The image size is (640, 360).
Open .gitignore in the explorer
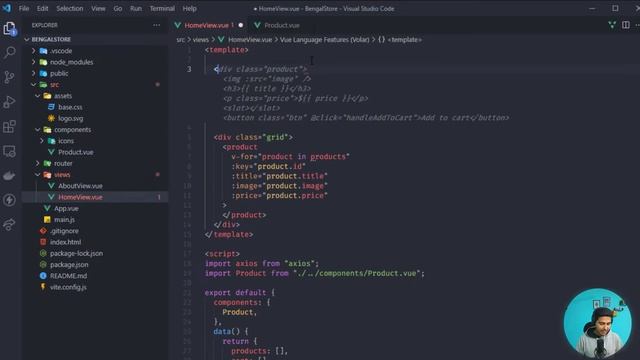coord(64,231)
